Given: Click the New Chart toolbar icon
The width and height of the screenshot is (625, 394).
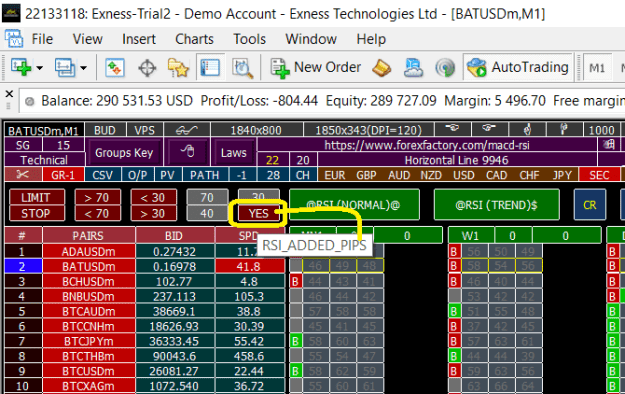Looking at the screenshot, I should (21, 67).
